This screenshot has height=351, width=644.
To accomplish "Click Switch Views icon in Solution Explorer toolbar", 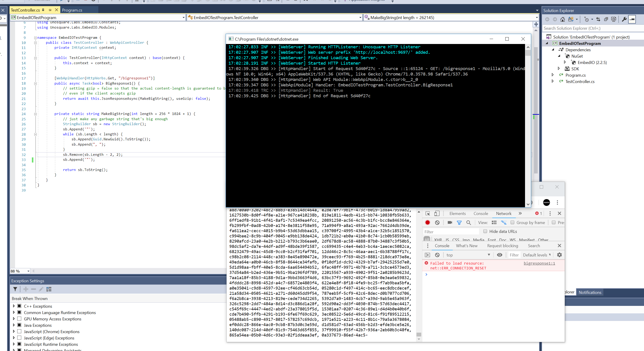I will click(x=571, y=19).
